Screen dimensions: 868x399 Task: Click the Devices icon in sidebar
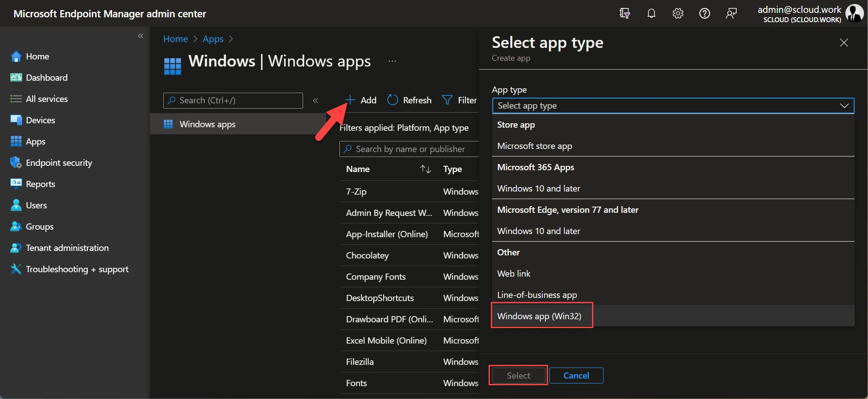[x=16, y=120]
